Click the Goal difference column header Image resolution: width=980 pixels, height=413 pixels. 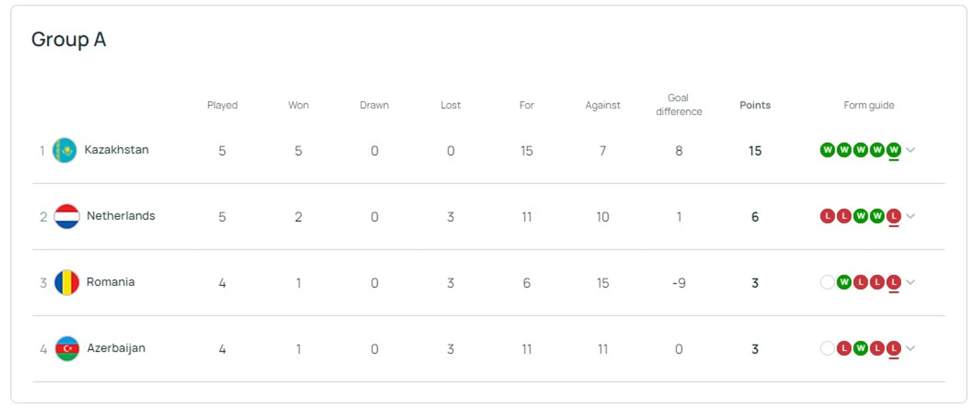pyautogui.click(x=679, y=105)
